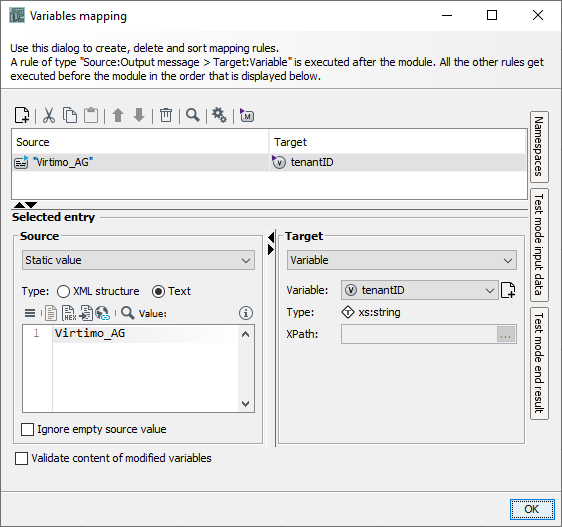Click the Source column header
This screenshot has height=527, width=562.
[x=140, y=142]
